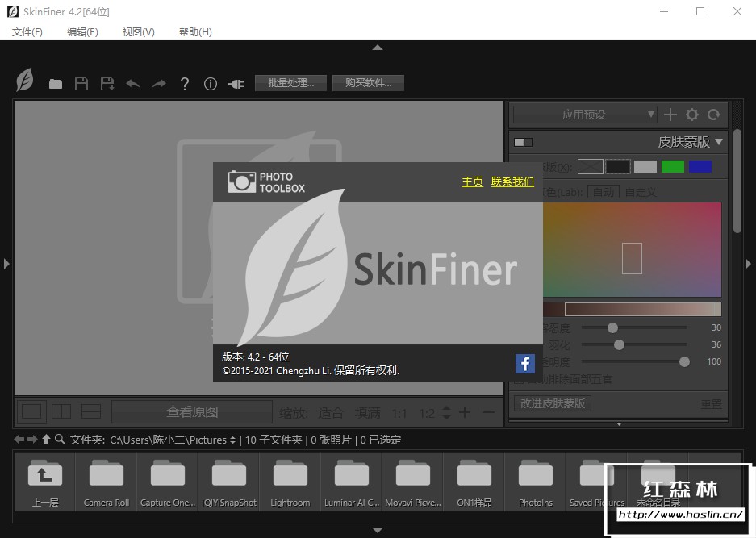The width and height of the screenshot is (756, 538).
Task: Select the single view layout icon
Action: [31, 411]
